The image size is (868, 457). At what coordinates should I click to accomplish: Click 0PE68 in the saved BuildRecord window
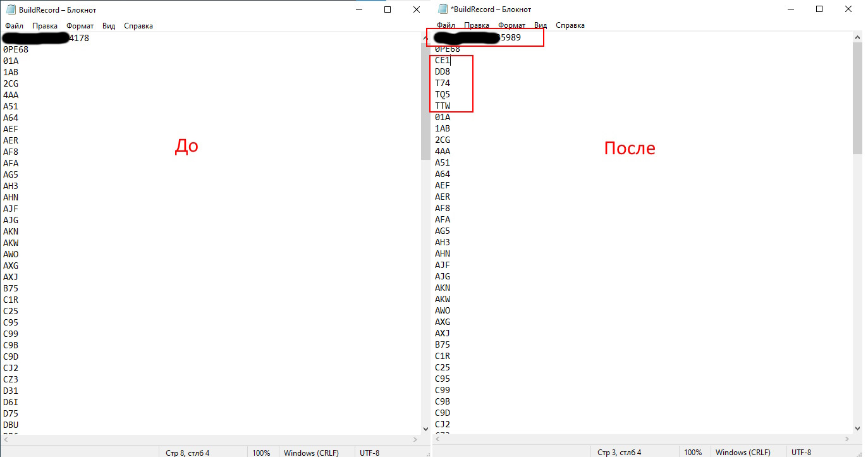(16, 49)
